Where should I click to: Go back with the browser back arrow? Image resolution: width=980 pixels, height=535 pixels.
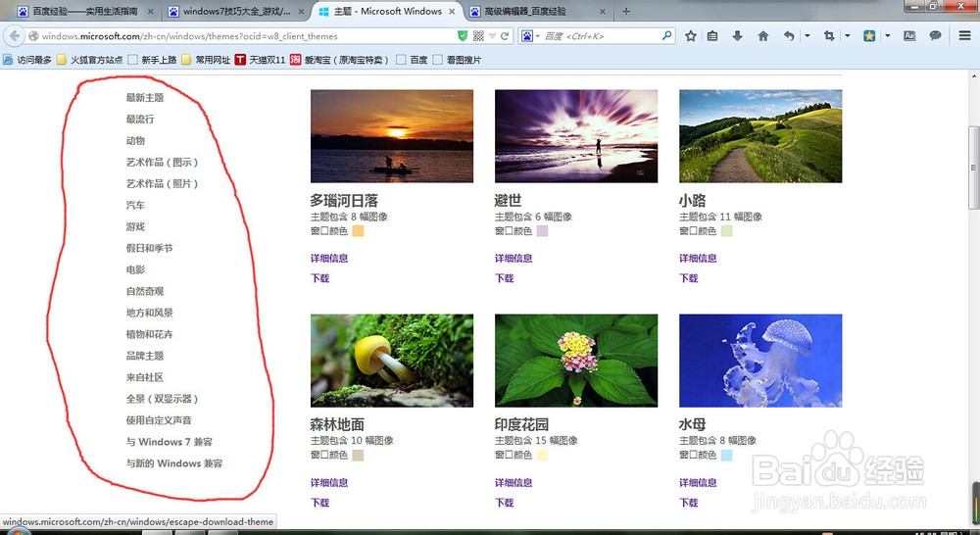pos(14,36)
